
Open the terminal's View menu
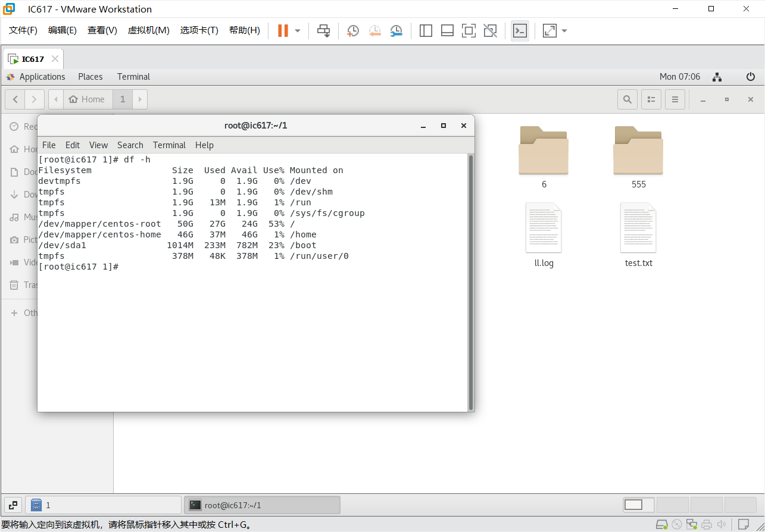98,145
